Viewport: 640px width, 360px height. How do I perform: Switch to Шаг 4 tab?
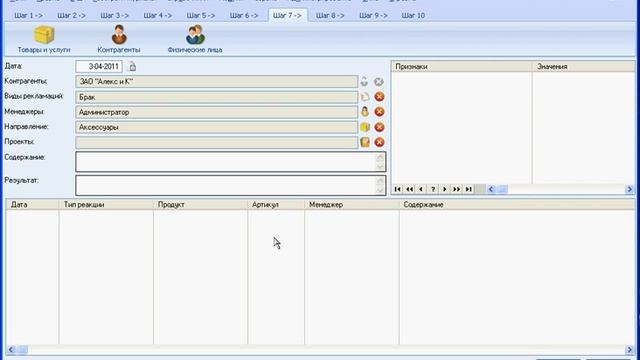coord(158,16)
